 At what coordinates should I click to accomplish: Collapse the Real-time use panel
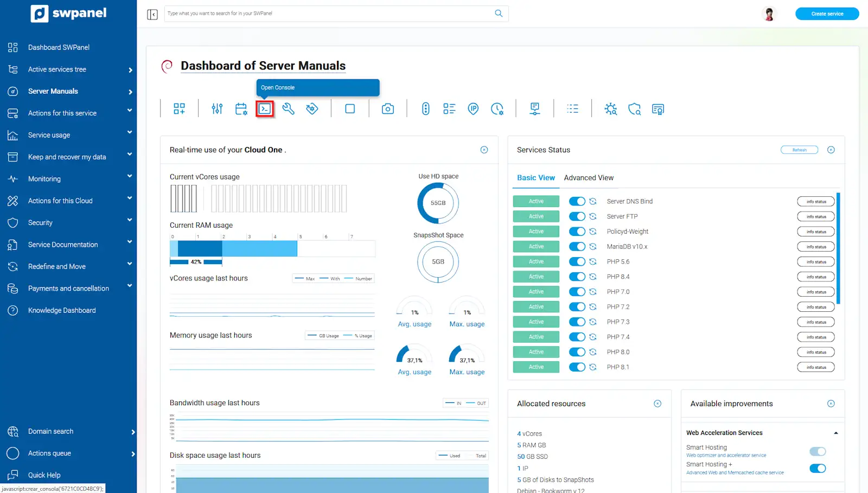click(x=484, y=150)
